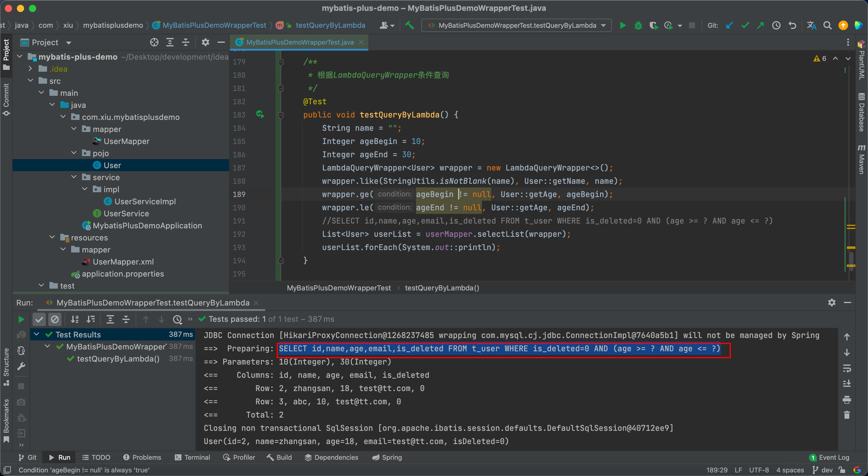868x476 pixels.
Task: Rerun test from the Run panel
Action: [21, 319]
